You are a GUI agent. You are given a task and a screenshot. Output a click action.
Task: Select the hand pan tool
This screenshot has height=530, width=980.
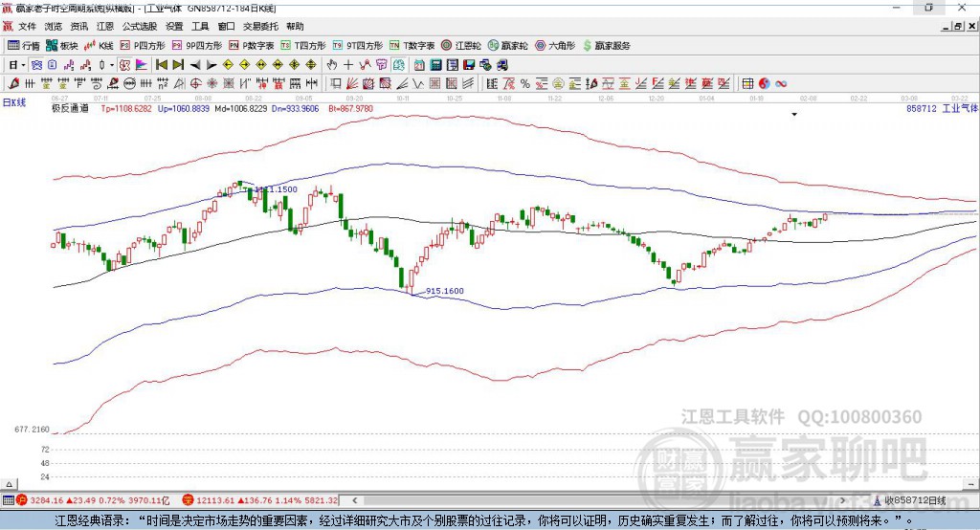(x=332, y=65)
